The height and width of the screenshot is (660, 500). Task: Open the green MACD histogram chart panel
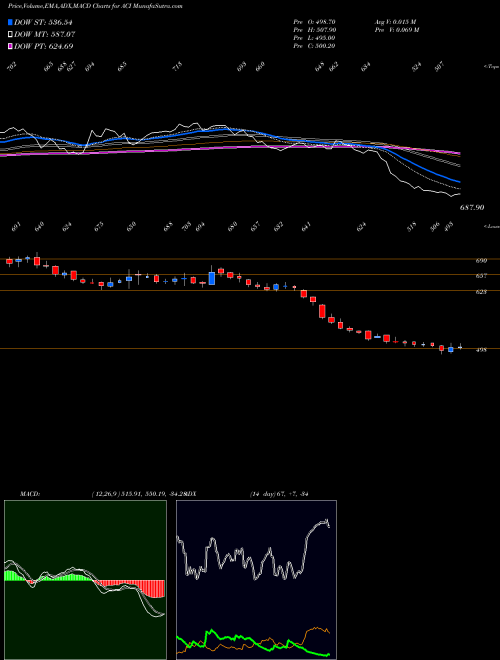[x=85, y=580]
